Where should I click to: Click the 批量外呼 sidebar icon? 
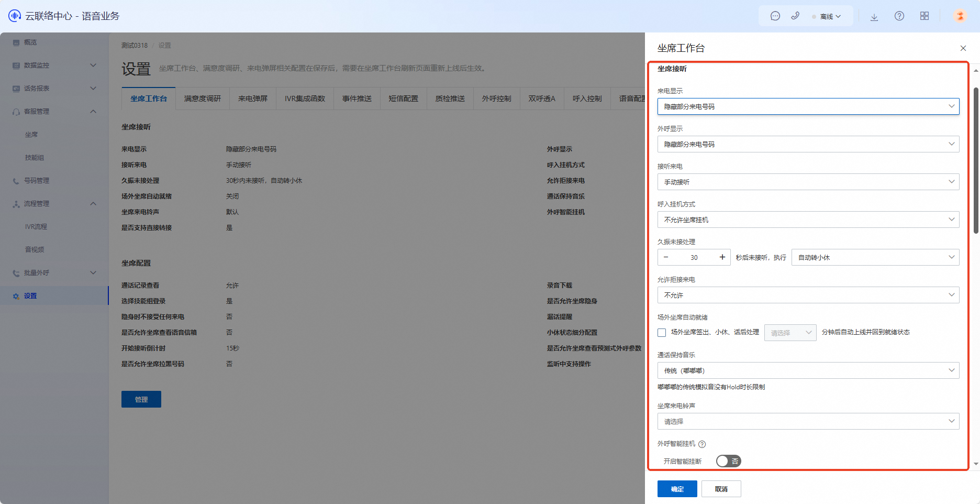(x=16, y=273)
